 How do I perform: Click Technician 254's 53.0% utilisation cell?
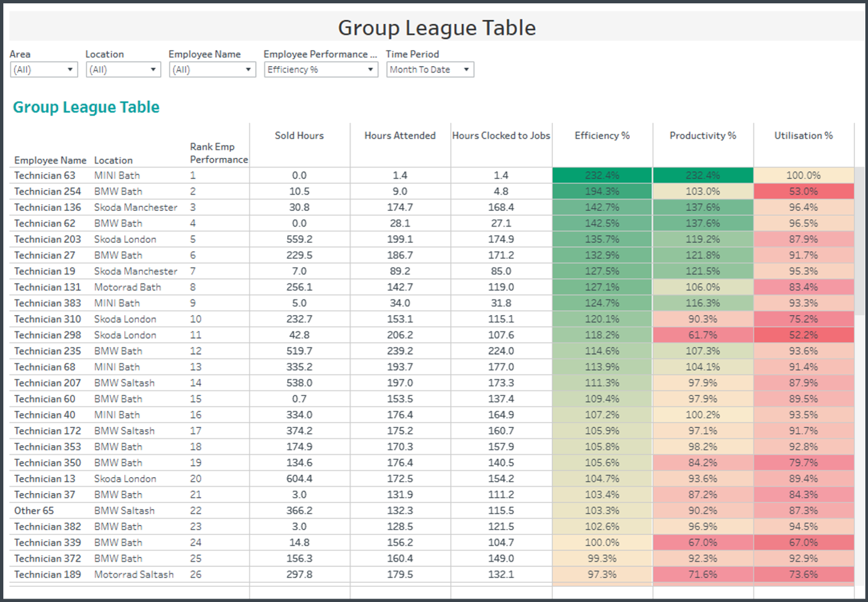pos(804,192)
